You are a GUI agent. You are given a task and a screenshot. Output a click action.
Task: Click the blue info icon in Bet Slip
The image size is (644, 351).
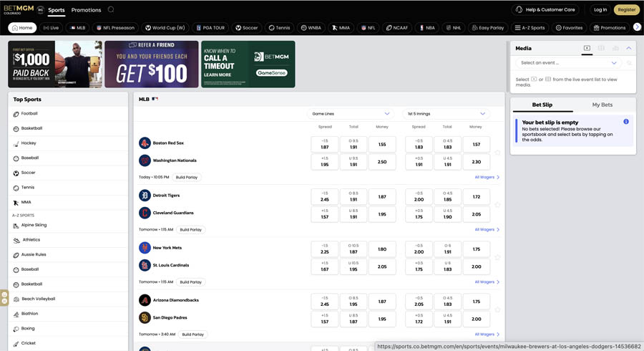tap(626, 122)
